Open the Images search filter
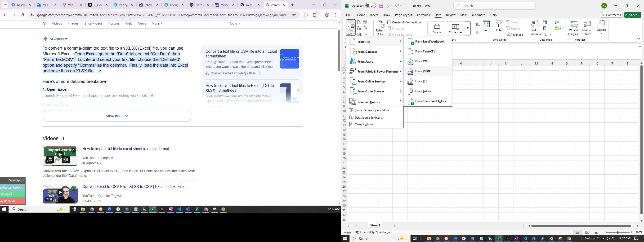The height and width of the screenshot is (242, 644). (x=73, y=23)
